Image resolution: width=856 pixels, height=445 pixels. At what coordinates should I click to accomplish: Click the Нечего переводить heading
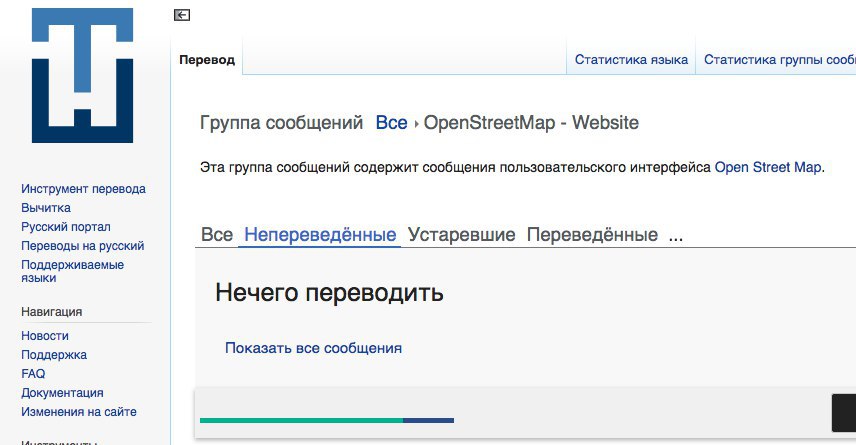(329, 293)
